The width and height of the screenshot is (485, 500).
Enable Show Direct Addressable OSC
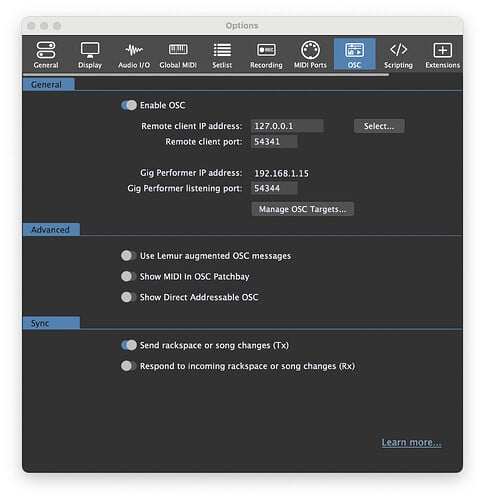(129, 297)
